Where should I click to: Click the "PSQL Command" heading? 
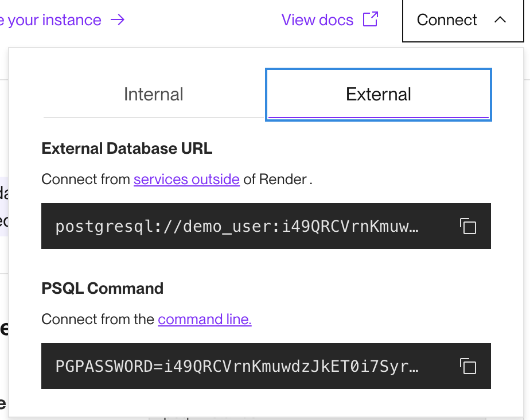pos(103,288)
